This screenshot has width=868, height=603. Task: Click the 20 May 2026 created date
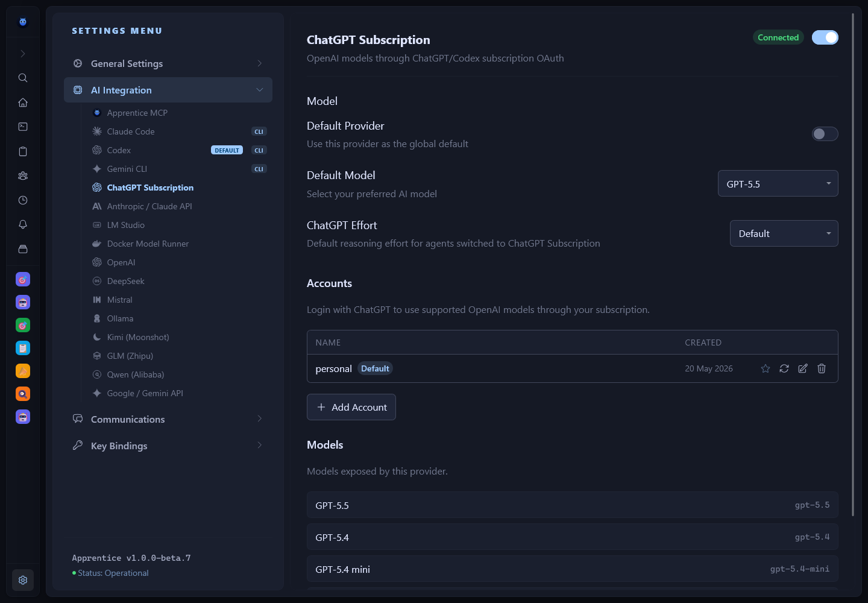[x=709, y=368]
